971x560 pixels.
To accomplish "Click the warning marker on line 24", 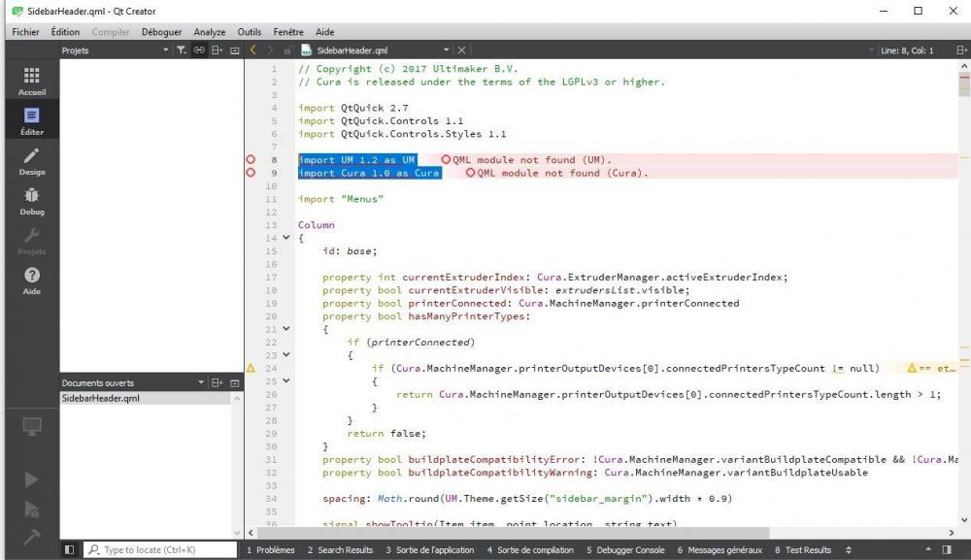I will pos(251,368).
